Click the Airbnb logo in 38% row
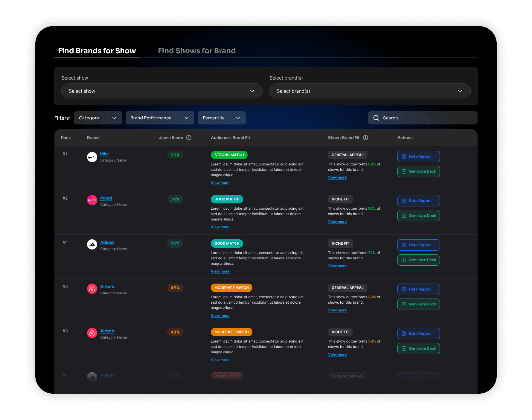The height and width of the screenshot is (420, 532). click(92, 333)
